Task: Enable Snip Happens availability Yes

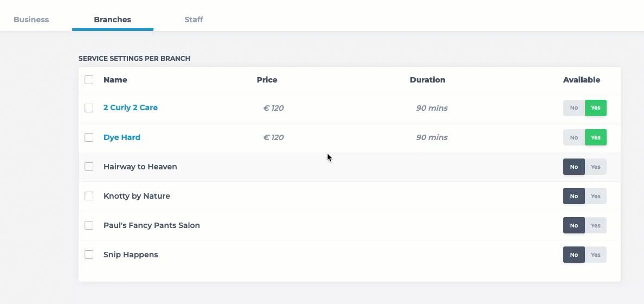Action: click(x=596, y=255)
